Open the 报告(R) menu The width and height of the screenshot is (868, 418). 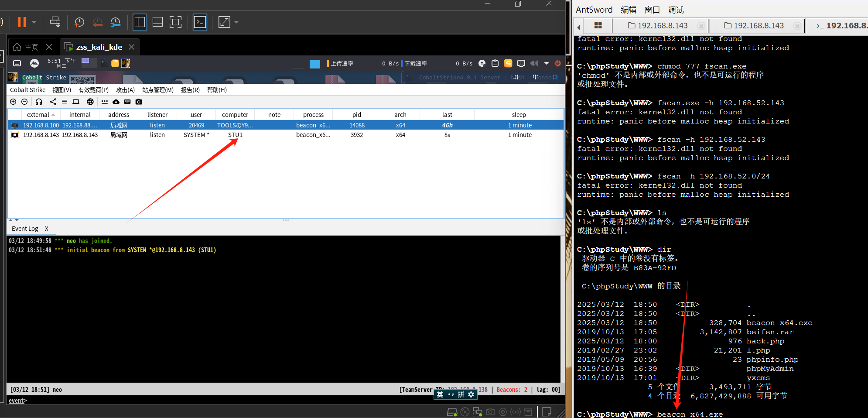[x=191, y=90]
